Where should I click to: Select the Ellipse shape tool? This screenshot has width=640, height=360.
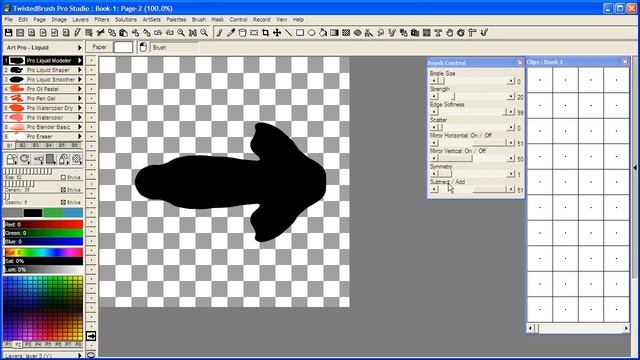point(311,33)
